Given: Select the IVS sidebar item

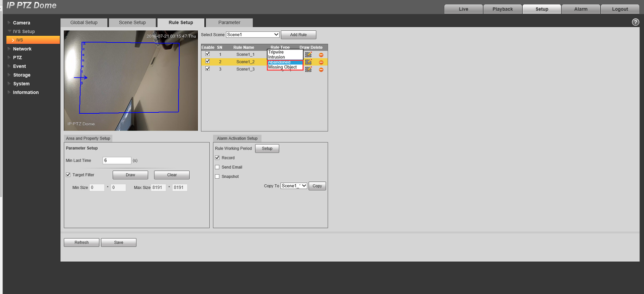Looking at the screenshot, I should click(x=33, y=40).
